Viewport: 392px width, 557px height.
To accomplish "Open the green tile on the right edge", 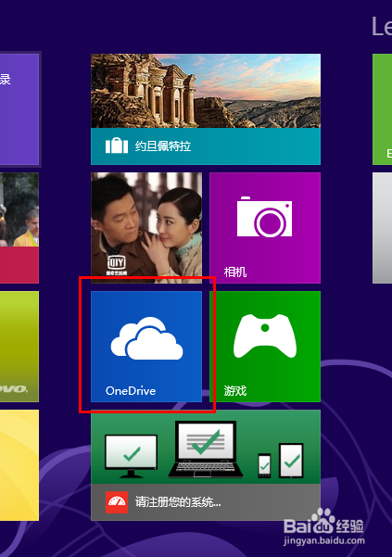I will pos(383,109).
